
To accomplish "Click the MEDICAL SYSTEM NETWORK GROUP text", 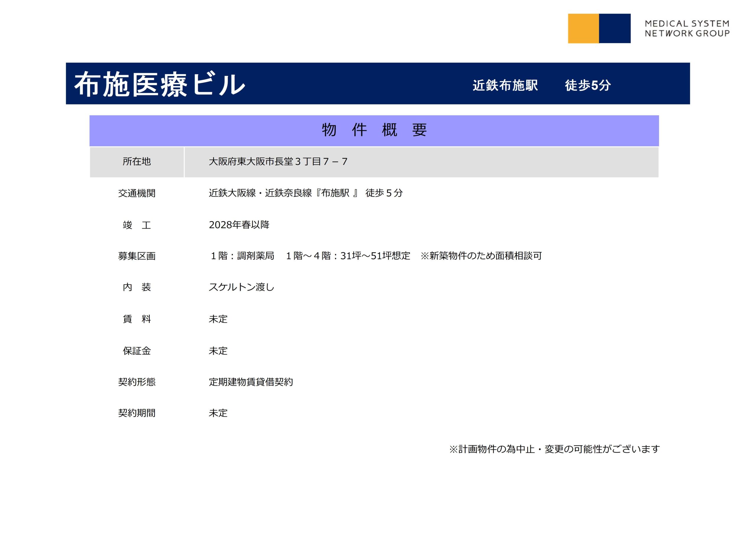I will pos(687,28).
